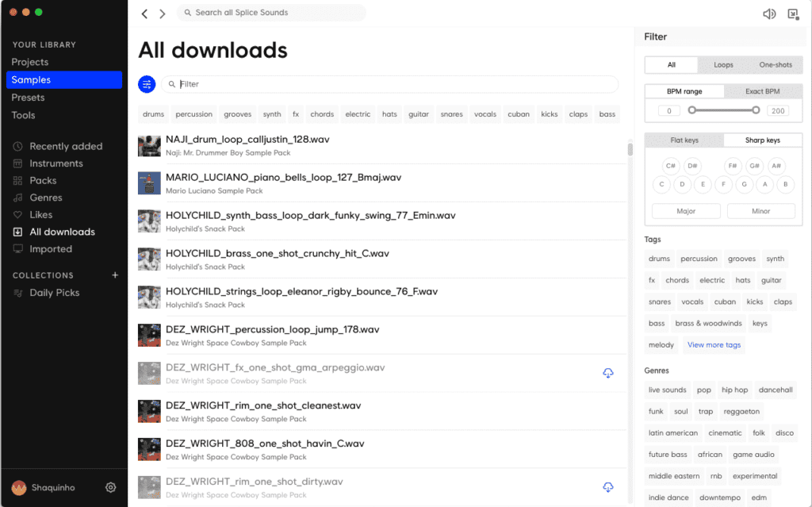812x507 pixels.
Task: Click the Filter text field
Action: (389, 84)
